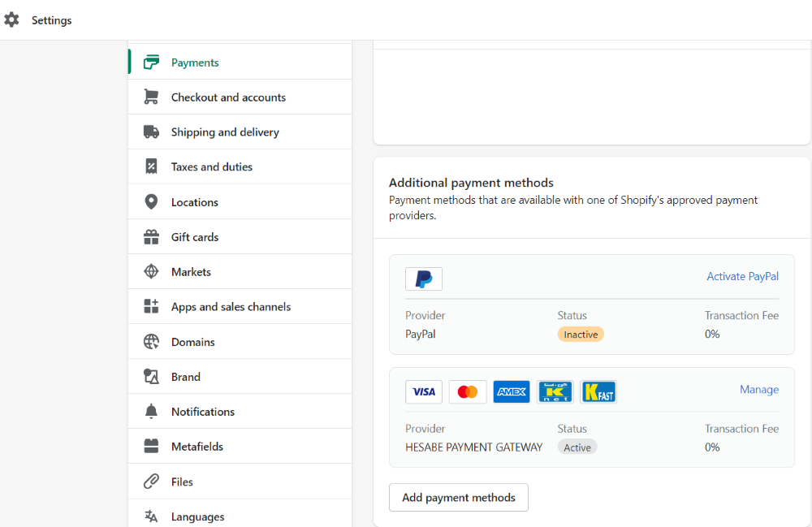
Task: Open Taxes and duties settings
Action: tap(211, 167)
